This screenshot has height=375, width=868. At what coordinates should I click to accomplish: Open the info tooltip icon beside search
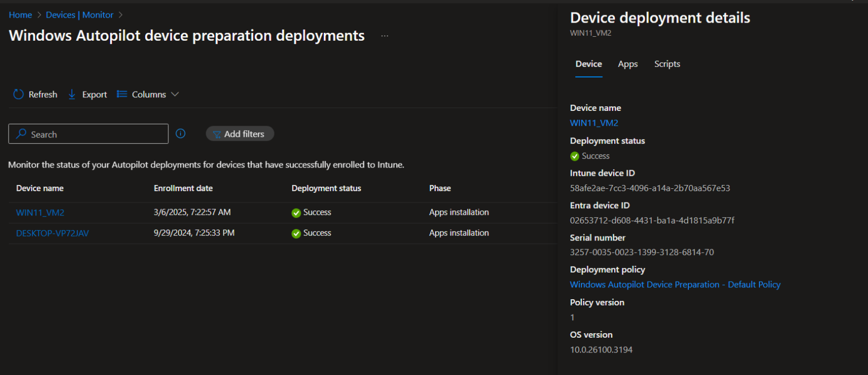(x=180, y=133)
